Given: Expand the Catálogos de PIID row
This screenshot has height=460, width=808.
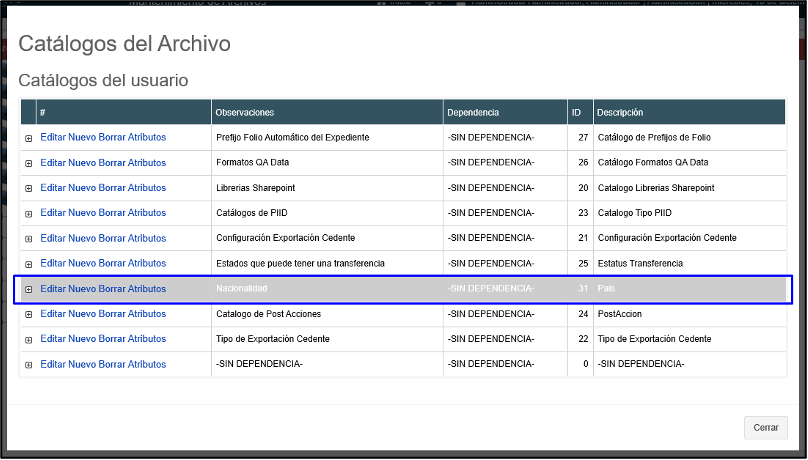Looking at the screenshot, I should point(29,213).
